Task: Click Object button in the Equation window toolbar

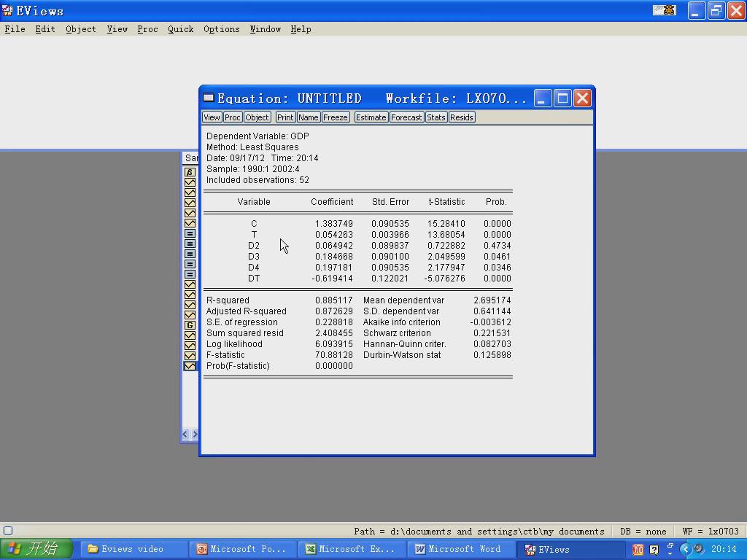Action: (x=258, y=117)
